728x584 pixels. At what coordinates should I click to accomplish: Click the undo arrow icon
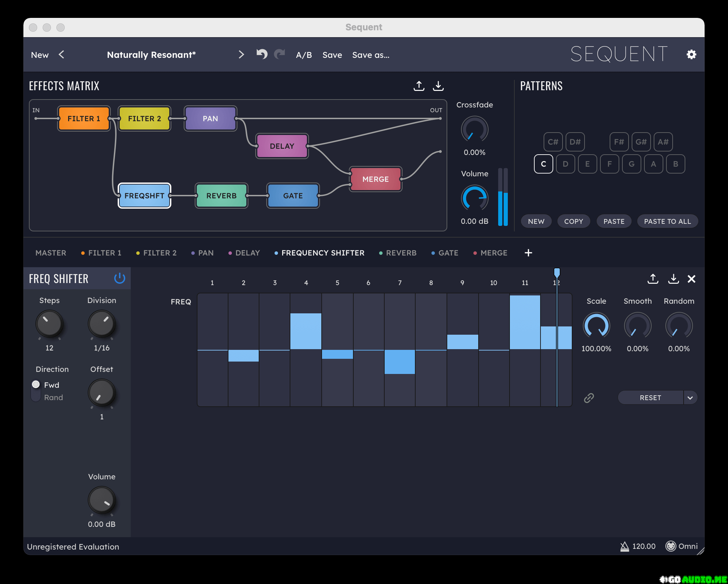[262, 54]
